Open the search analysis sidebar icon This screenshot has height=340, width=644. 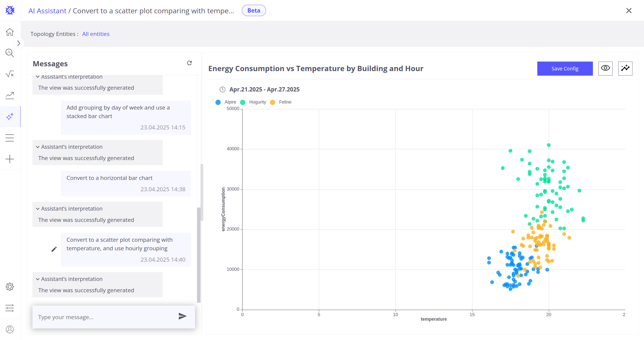pyautogui.click(x=10, y=53)
